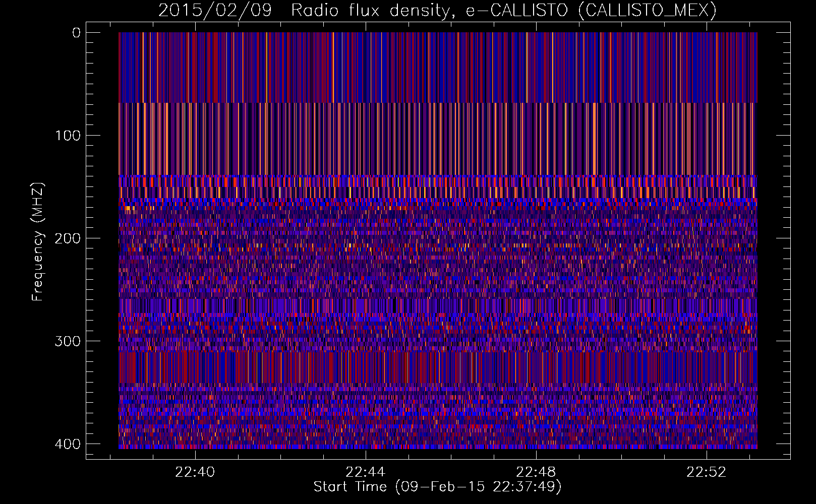Click the '22:48' time tick label
The width and height of the screenshot is (816, 504).
point(536,472)
